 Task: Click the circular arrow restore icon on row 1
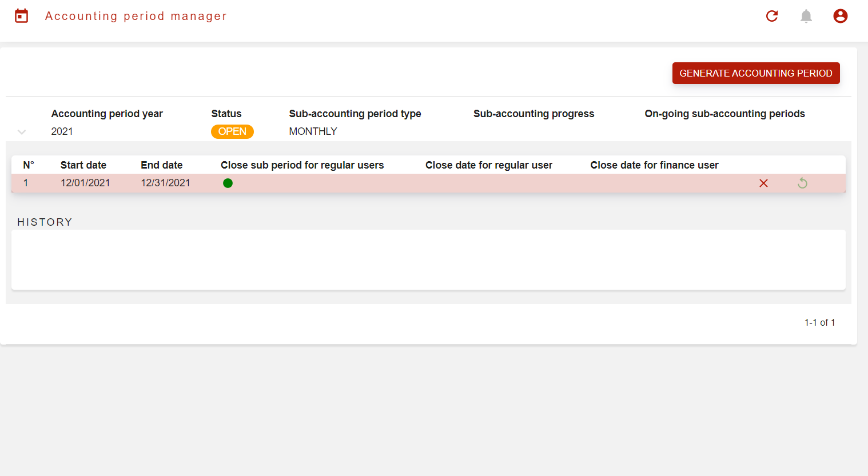point(802,183)
